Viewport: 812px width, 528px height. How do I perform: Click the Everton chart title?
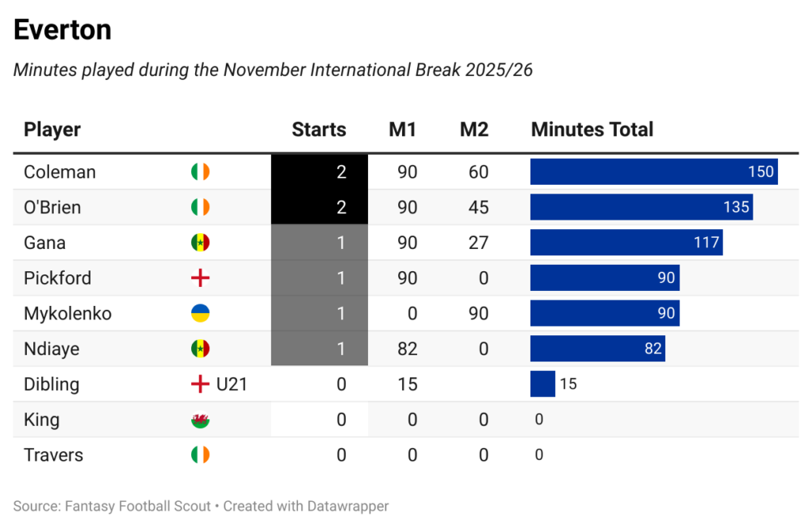(63, 30)
